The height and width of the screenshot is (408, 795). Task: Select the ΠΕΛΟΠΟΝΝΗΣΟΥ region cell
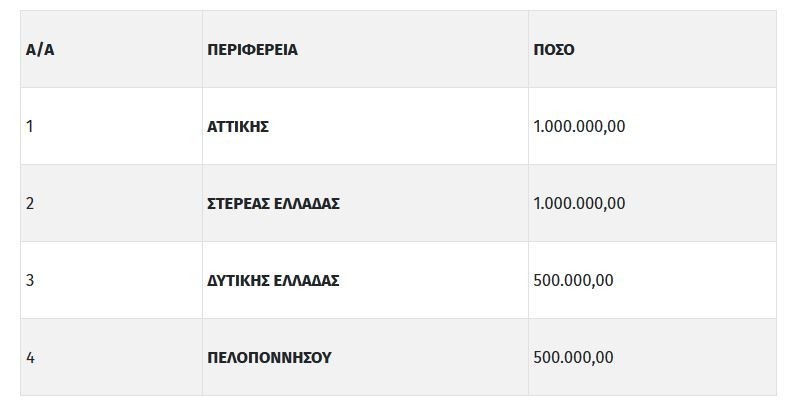tap(269, 358)
